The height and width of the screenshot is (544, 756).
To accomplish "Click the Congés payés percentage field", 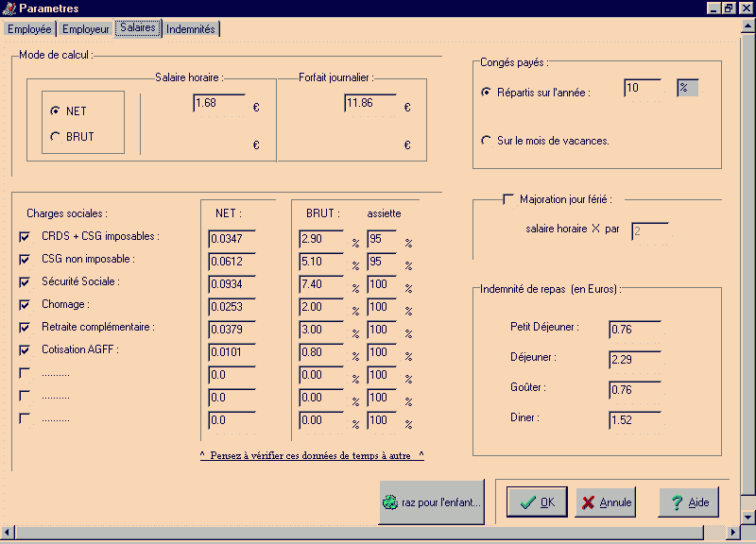I will click(x=643, y=88).
